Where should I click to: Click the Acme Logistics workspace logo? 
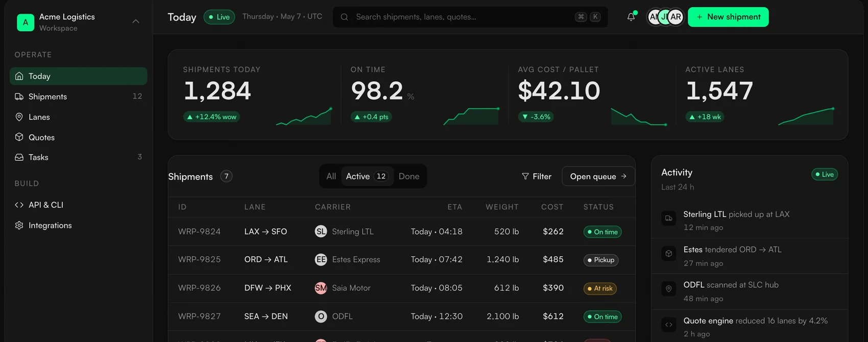(26, 22)
